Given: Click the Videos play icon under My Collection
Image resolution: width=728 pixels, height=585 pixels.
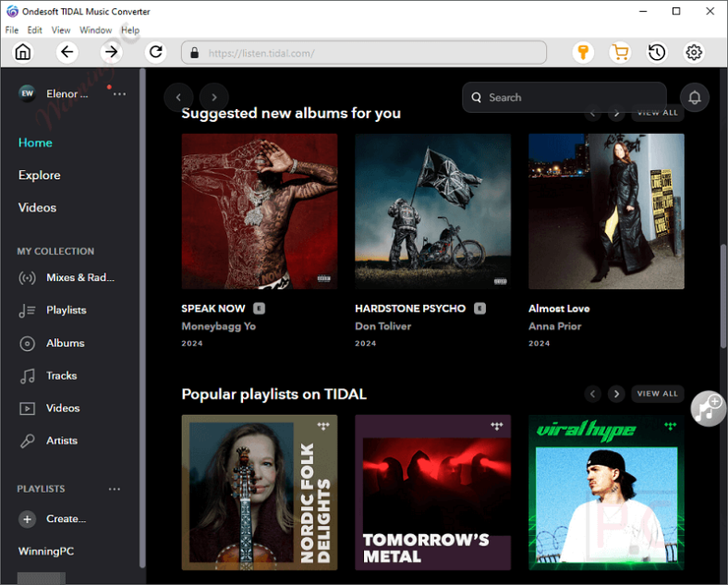Looking at the screenshot, I should (27, 408).
